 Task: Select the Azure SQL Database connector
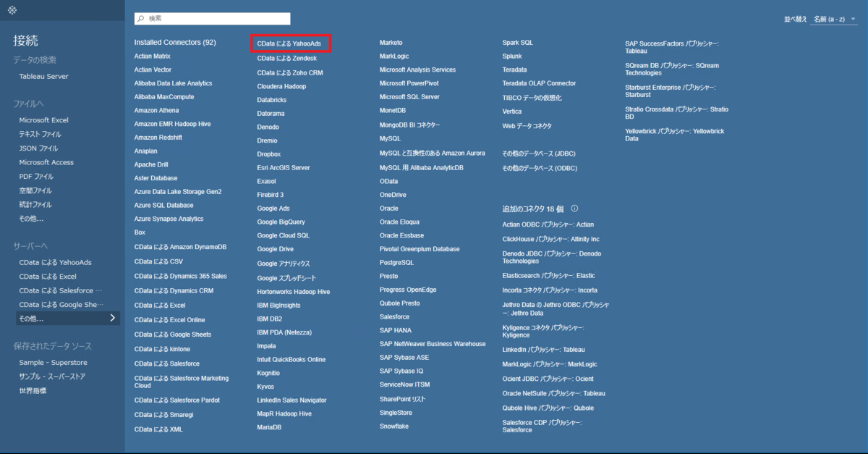(x=163, y=206)
